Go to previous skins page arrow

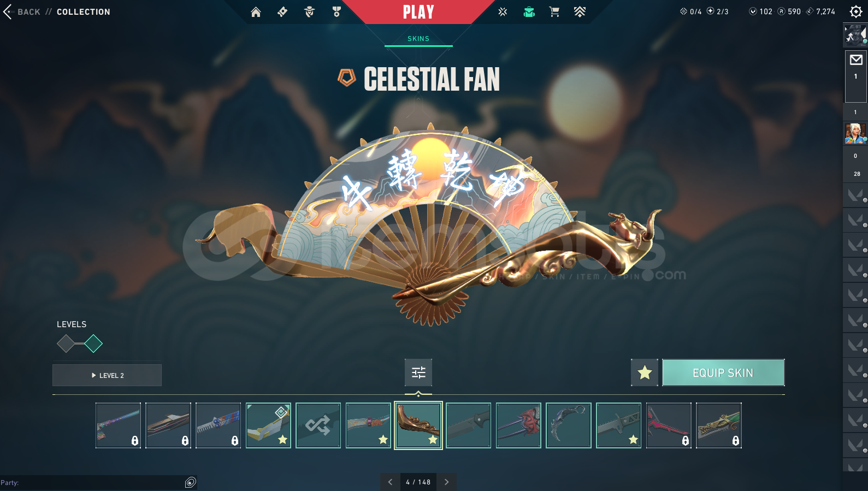coord(390,482)
